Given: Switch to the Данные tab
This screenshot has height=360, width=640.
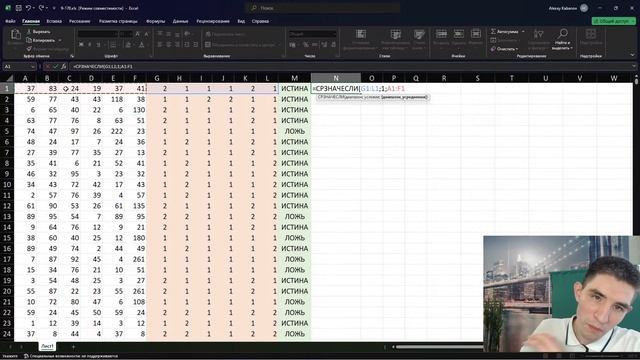Looking at the screenshot, I should click(180, 21).
